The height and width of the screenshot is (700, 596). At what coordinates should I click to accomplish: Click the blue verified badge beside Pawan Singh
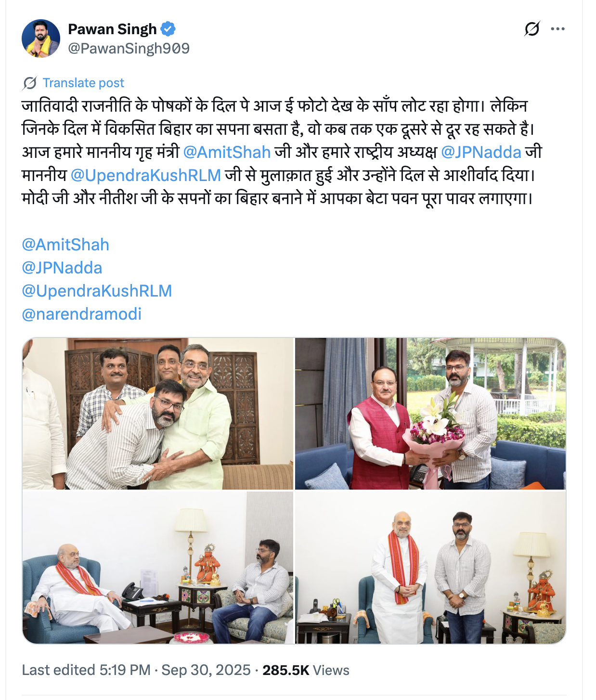[x=168, y=29]
